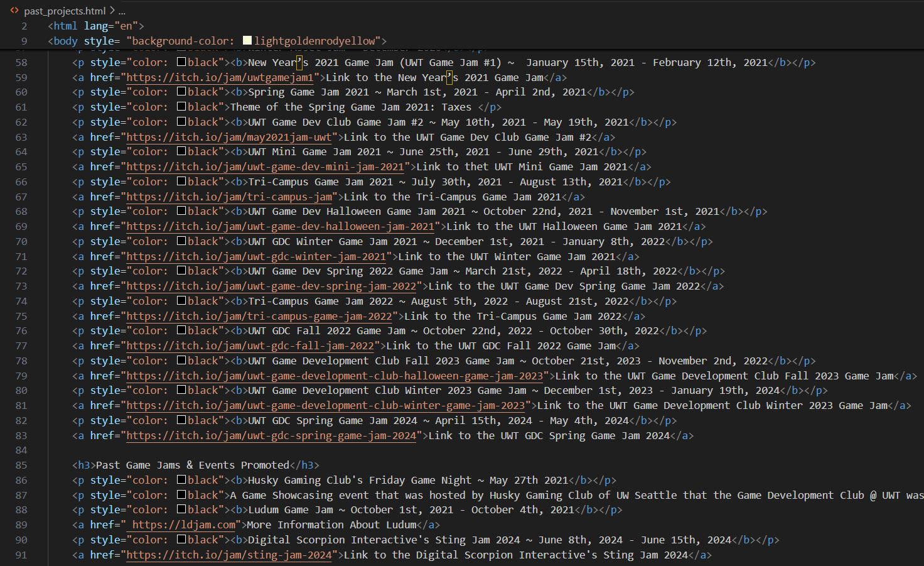924x566 pixels.
Task: Open black color swatch on line 58
Action: coord(181,62)
